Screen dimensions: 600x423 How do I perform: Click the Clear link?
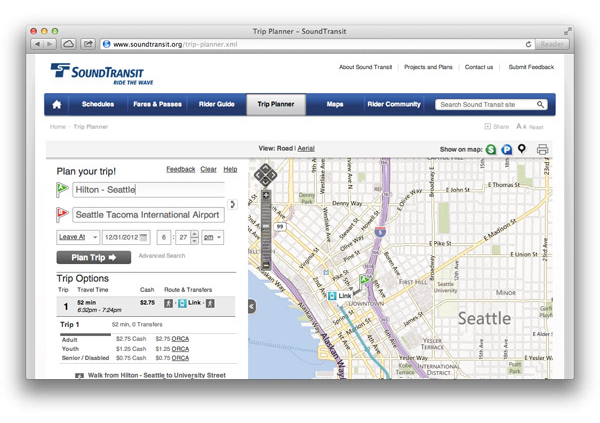pyautogui.click(x=209, y=169)
